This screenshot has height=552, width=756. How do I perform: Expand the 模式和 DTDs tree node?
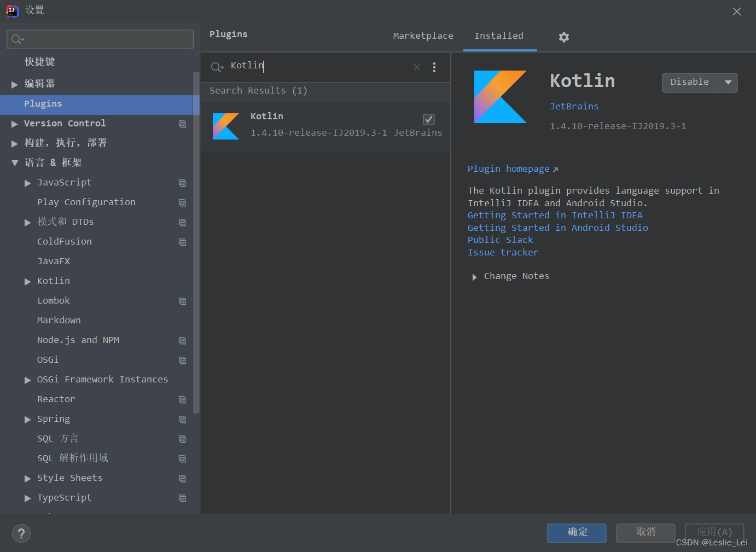pos(28,222)
